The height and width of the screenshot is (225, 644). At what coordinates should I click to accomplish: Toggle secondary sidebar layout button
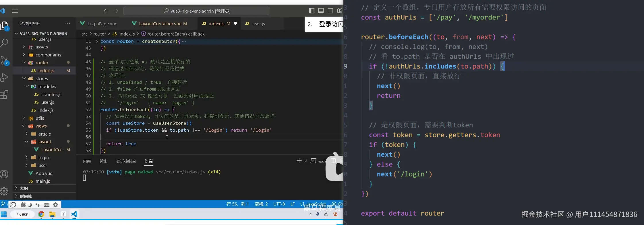pyautogui.click(x=330, y=11)
